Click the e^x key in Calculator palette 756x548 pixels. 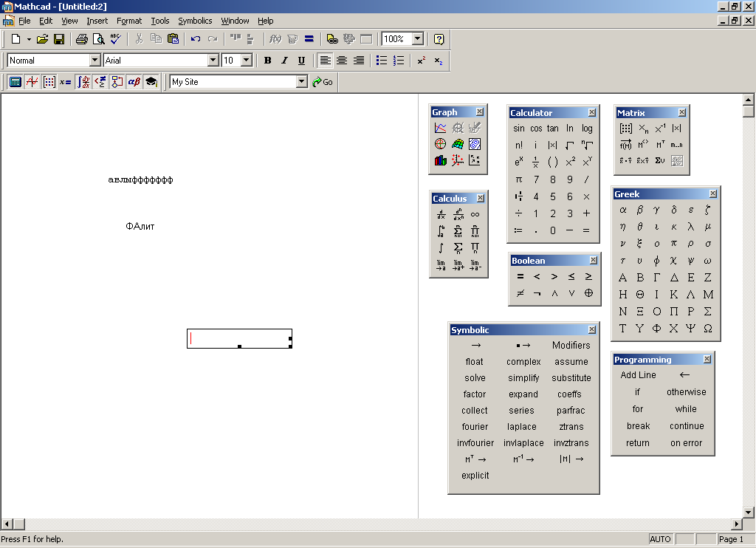(519, 162)
